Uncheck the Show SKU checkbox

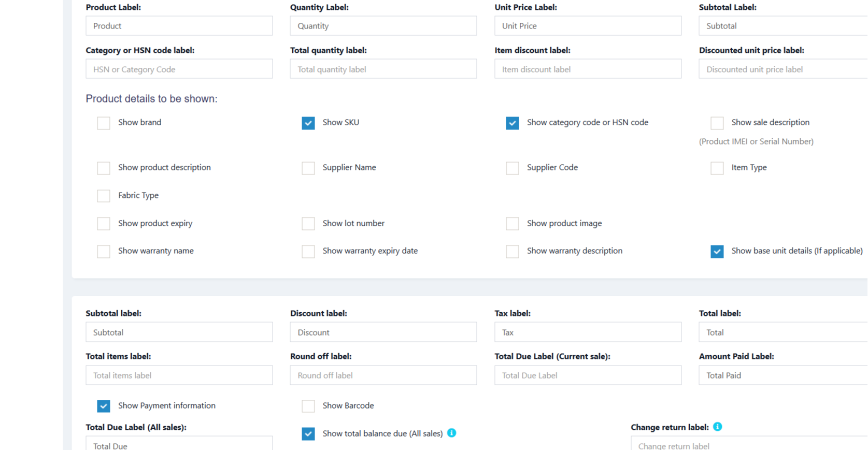(308, 123)
